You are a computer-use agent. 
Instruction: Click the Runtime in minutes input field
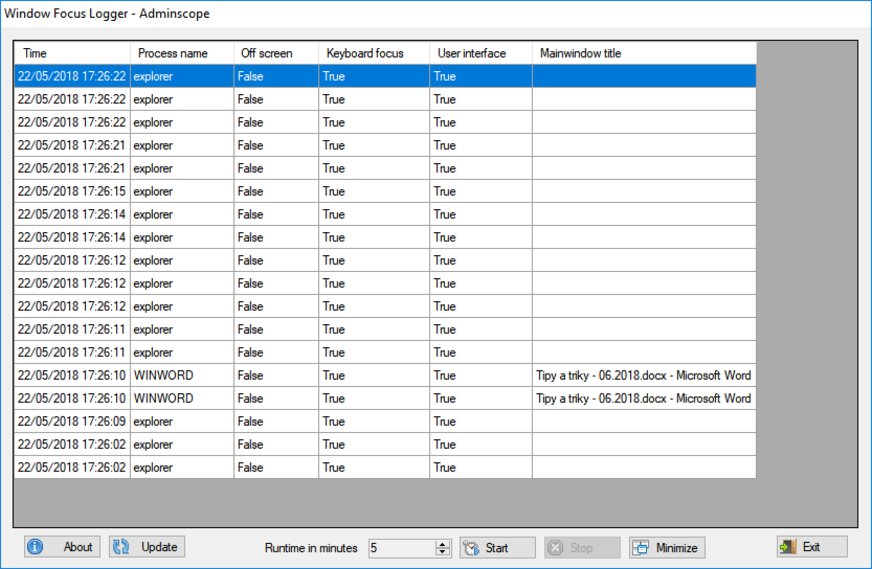[x=400, y=548]
